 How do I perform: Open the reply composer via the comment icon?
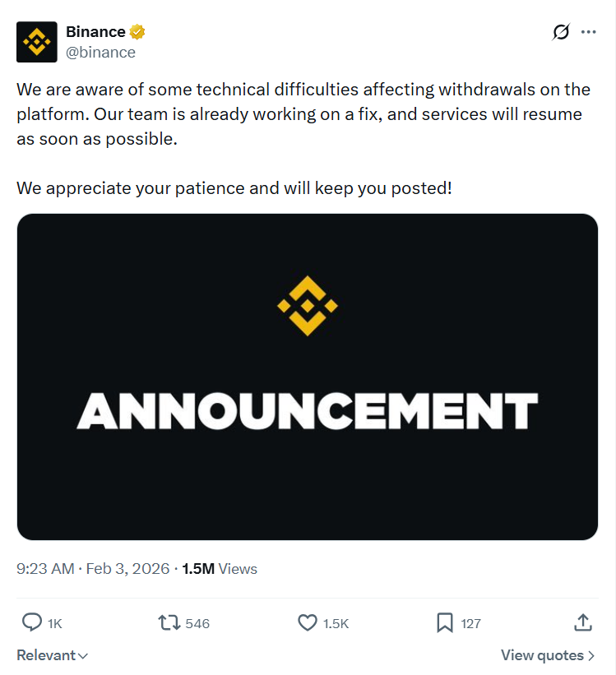click(31, 623)
